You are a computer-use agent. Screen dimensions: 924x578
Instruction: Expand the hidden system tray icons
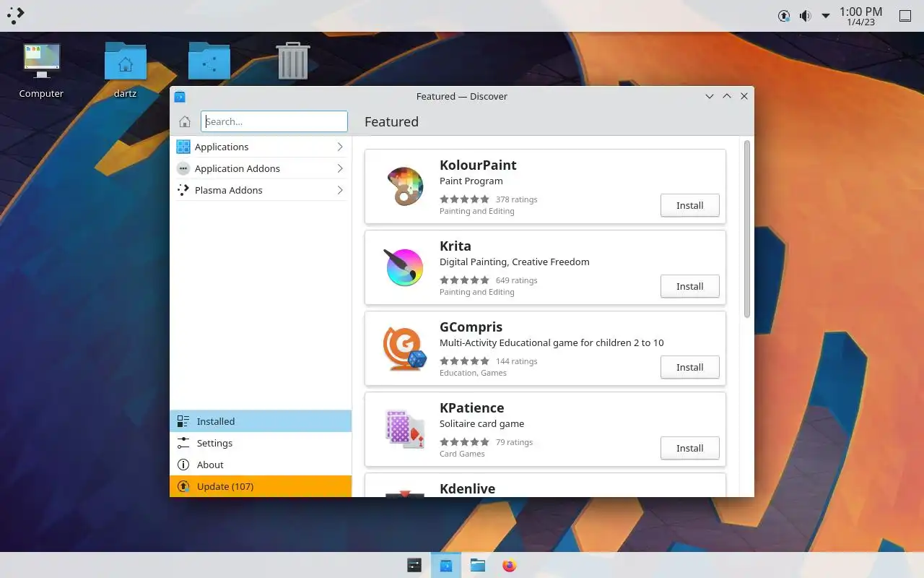826,16
